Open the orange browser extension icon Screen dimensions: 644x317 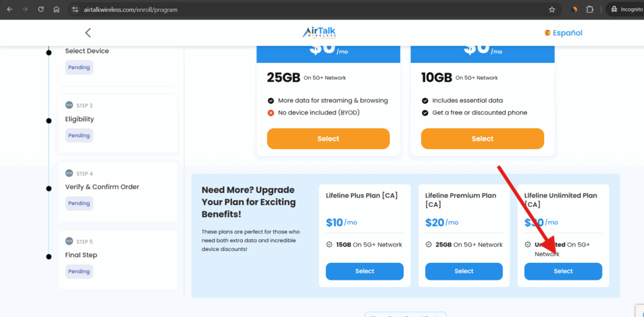coord(575,9)
